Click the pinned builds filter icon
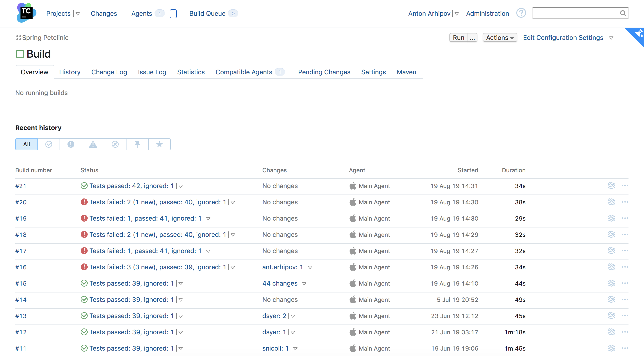644x356 pixels. click(137, 144)
